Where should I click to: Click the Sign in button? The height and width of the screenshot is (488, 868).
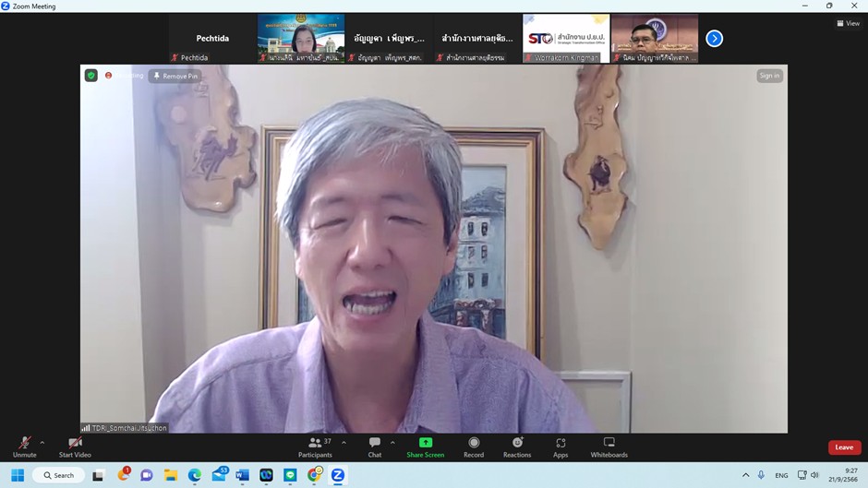click(769, 76)
